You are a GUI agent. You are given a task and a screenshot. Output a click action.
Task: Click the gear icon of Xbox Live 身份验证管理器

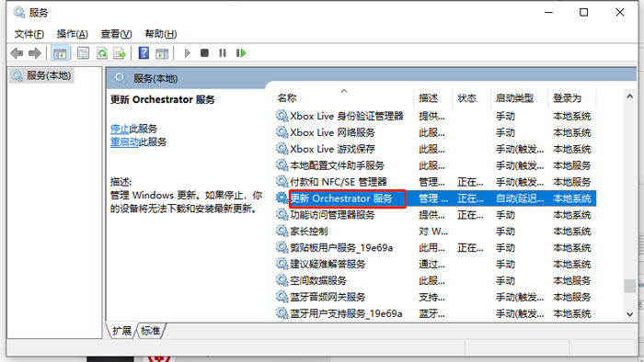pos(282,116)
